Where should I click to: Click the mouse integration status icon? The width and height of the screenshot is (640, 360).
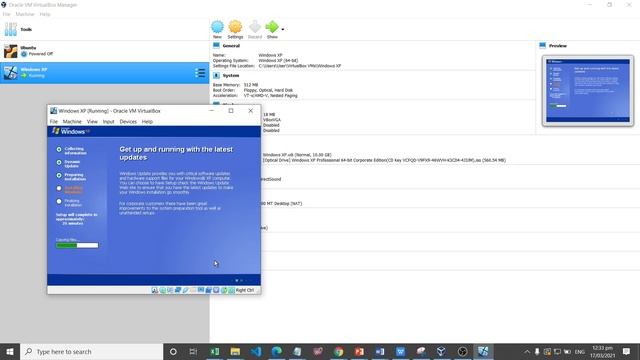224,290
